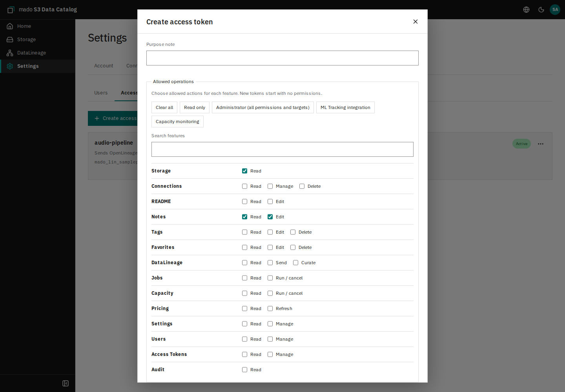The width and height of the screenshot is (565, 392).
Task: Open the Home sidebar icon
Action: (x=10, y=26)
